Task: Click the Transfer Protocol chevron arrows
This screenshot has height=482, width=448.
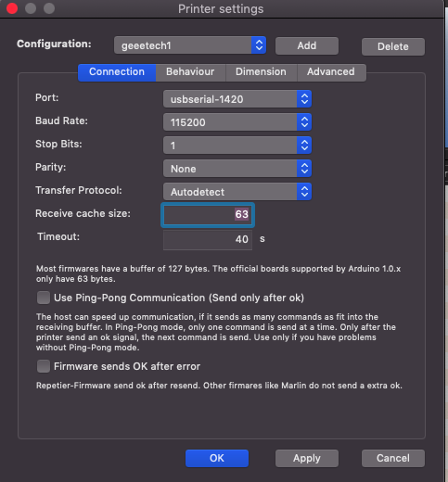Action: [x=304, y=192]
